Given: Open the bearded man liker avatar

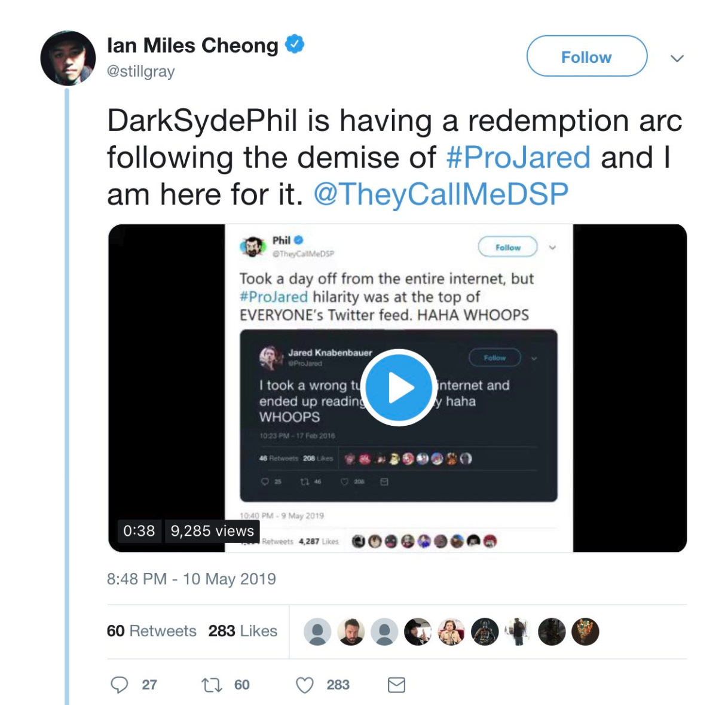Looking at the screenshot, I should click(x=351, y=631).
